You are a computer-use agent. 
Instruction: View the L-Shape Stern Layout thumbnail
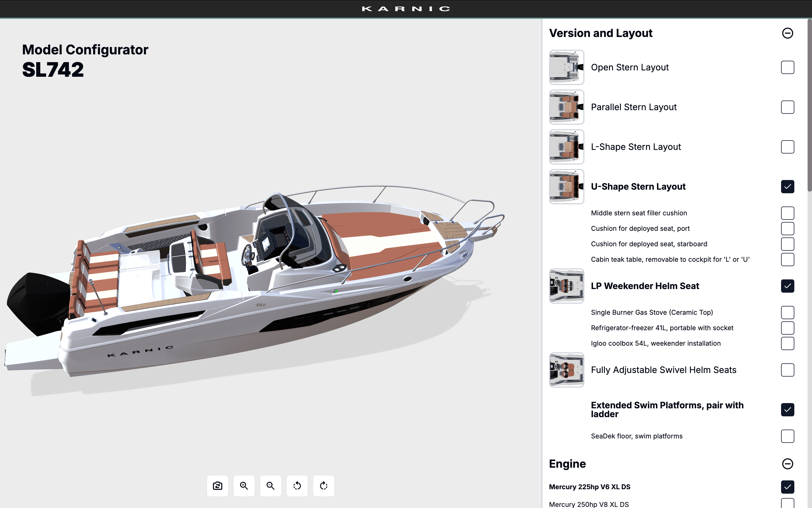(x=567, y=147)
